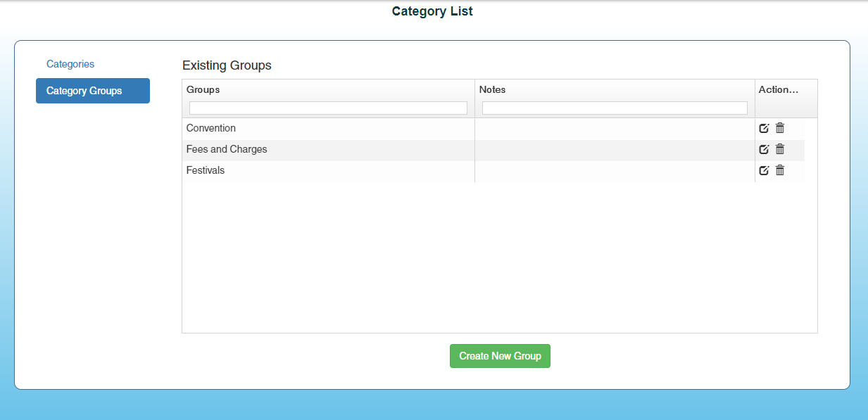Sort by the Groups column header

203,89
